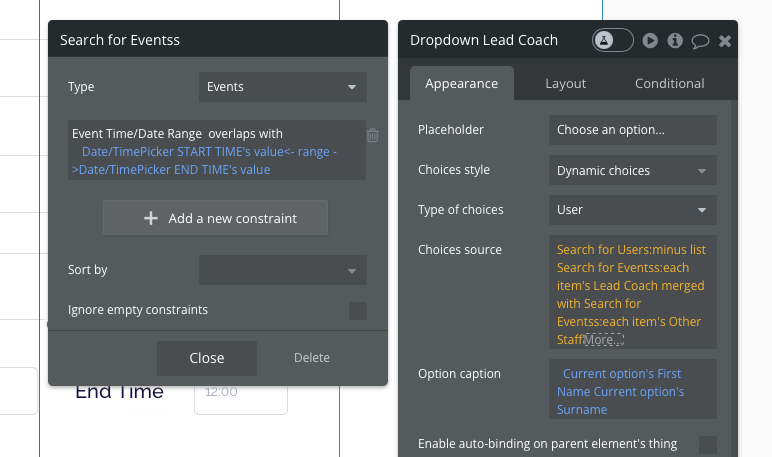Toggle the experimental flask switch in header
The height and width of the screenshot is (457, 772).
(612, 40)
